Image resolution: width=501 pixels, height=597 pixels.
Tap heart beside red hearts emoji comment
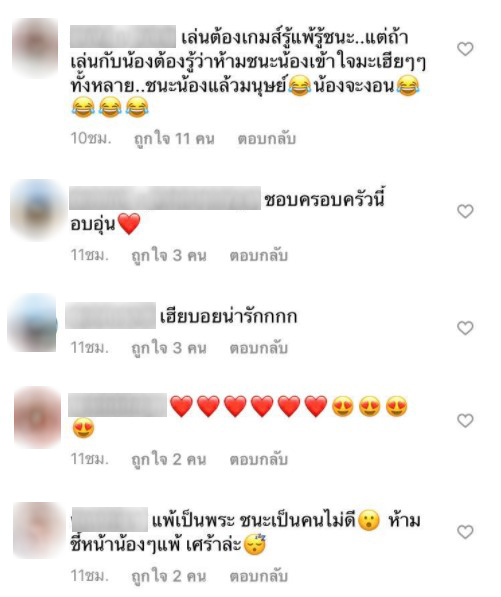[465, 421]
